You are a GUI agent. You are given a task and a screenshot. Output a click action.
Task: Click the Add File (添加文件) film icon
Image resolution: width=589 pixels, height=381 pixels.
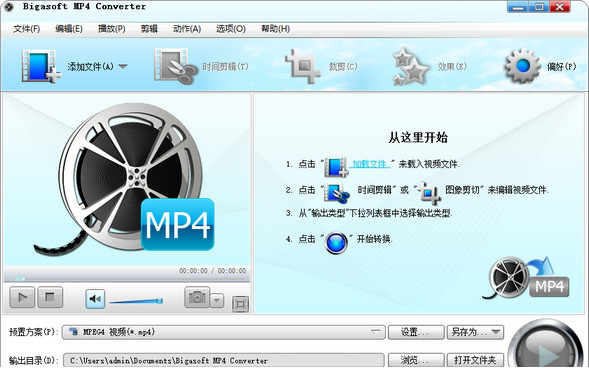[41, 67]
